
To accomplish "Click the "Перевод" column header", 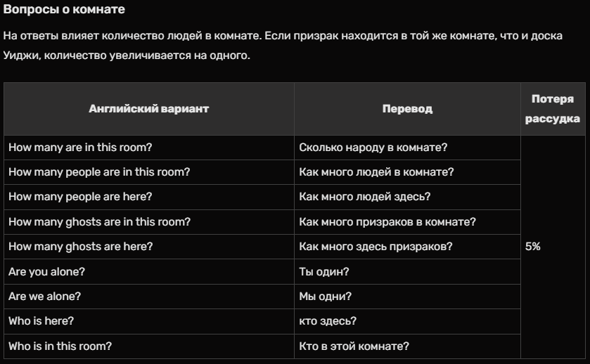I will point(407,109).
